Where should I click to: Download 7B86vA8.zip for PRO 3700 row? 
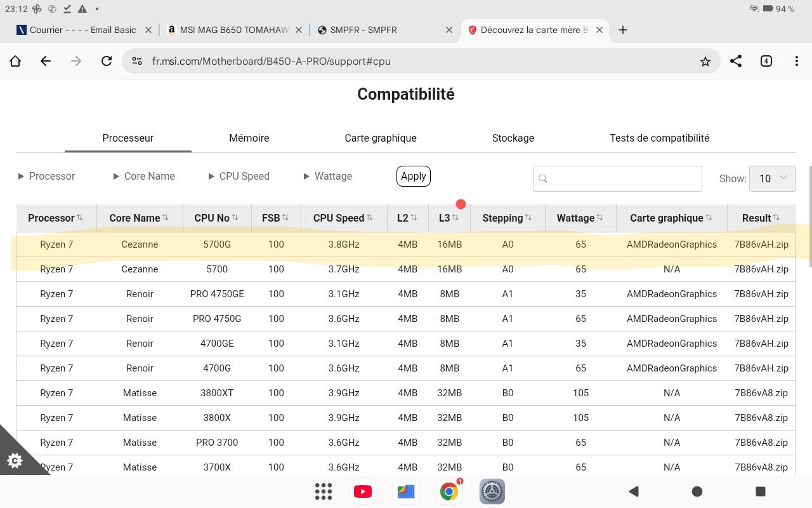(x=761, y=443)
